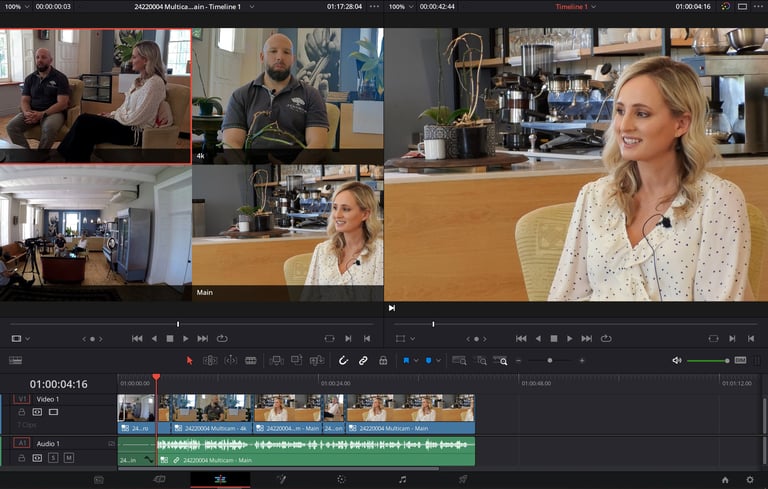Toggle timeline Snapping magnet icon

pyautogui.click(x=343, y=361)
